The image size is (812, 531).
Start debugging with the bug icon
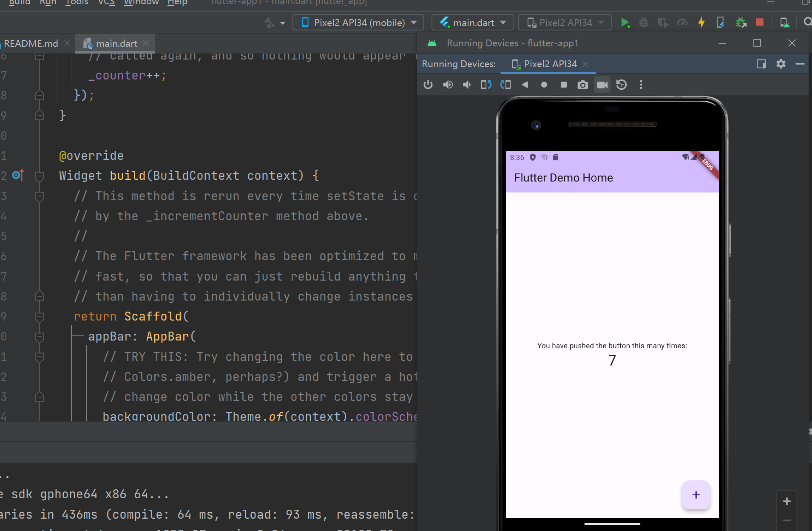point(643,22)
